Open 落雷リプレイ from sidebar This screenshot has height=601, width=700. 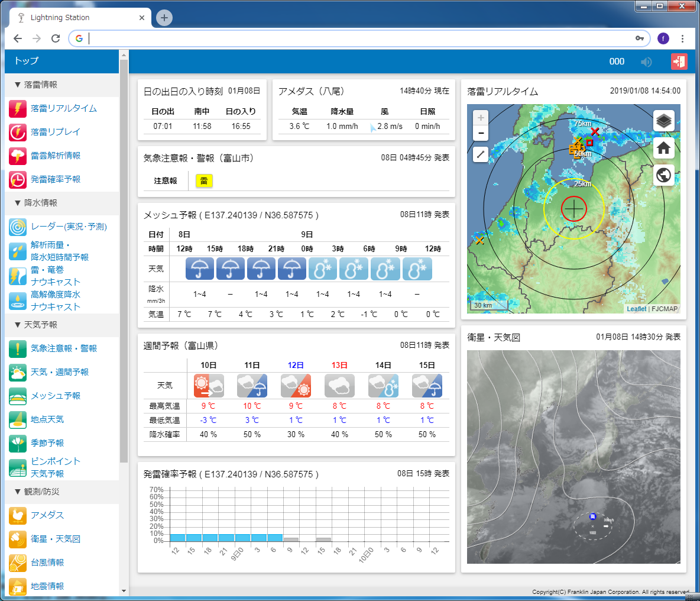tap(55, 132)
